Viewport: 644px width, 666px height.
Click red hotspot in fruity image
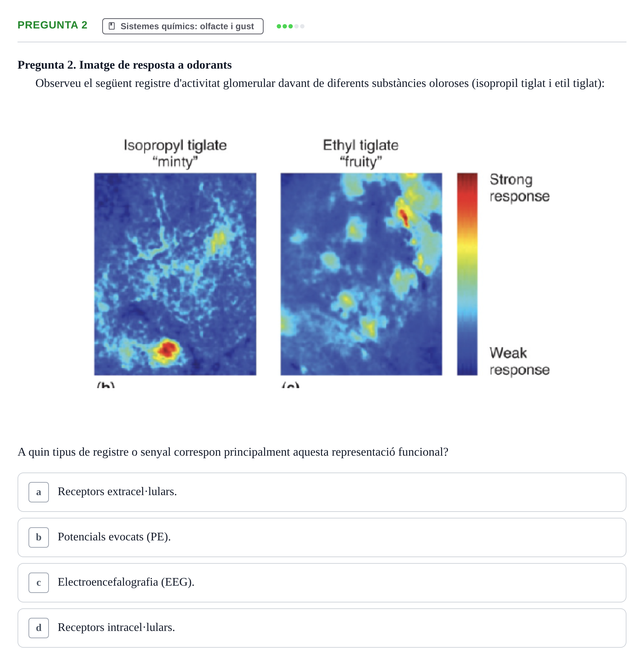point(404,217)
